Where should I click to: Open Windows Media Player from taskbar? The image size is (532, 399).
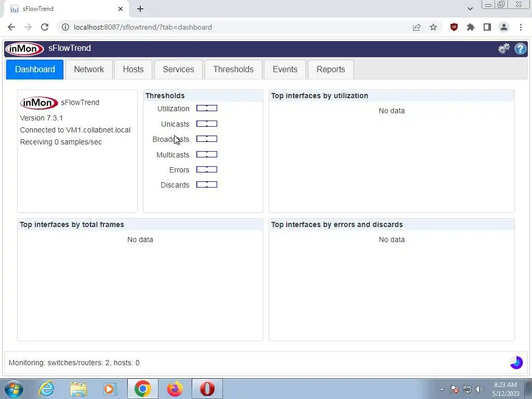pos(110,389)
